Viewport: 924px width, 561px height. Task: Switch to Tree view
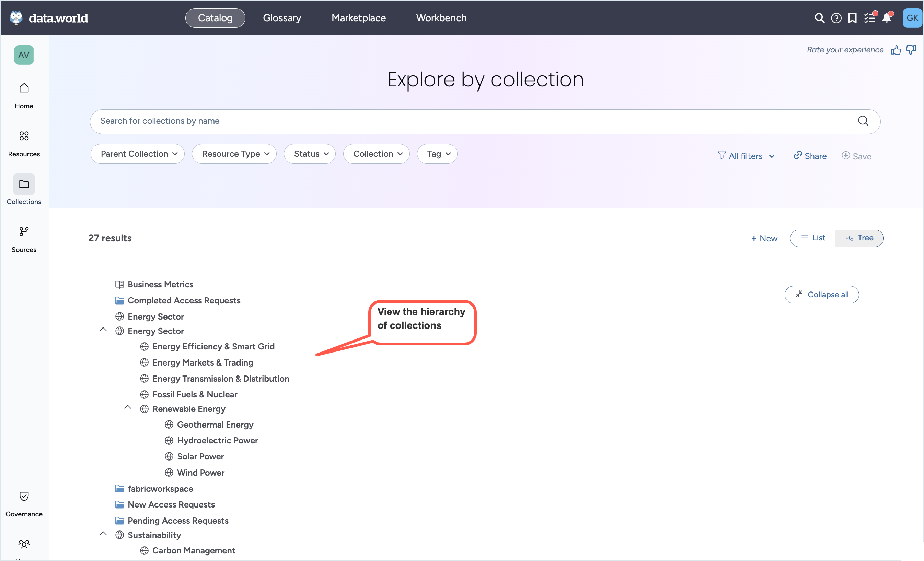(x=859, y=238)
